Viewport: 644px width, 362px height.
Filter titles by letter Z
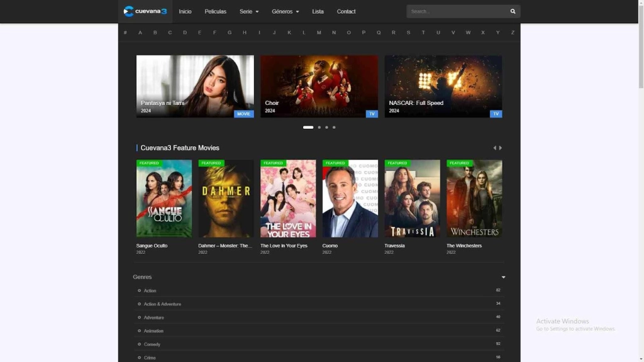[513, 33]
